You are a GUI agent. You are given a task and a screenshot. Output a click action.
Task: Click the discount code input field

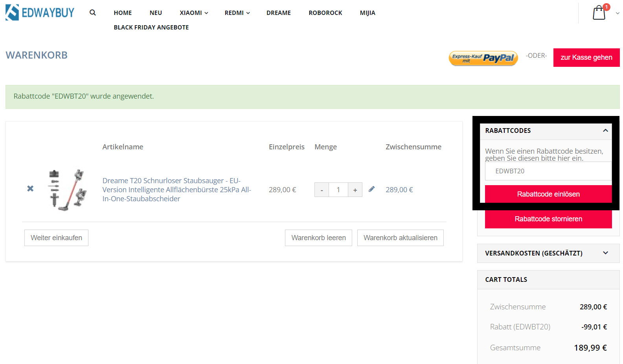548,171
